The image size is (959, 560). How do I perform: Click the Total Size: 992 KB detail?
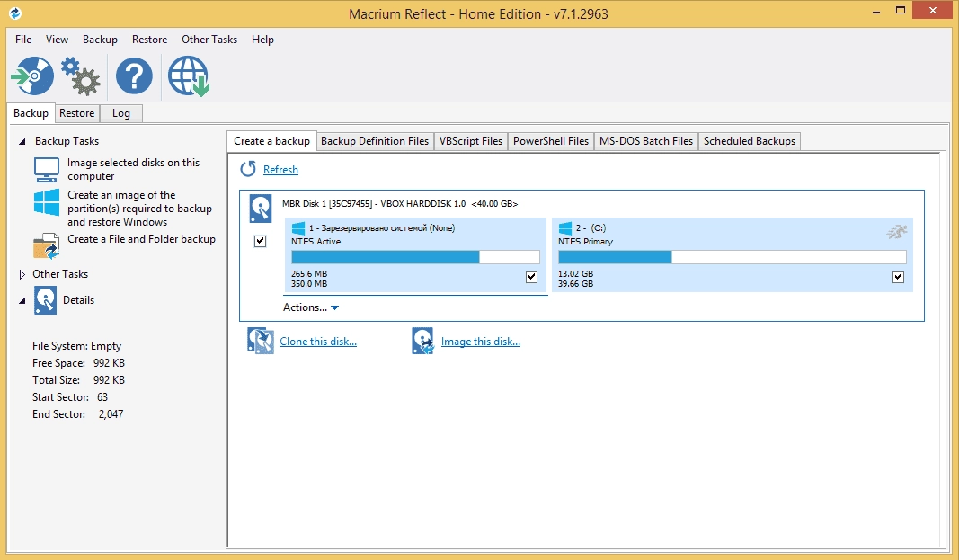[x=78, y=380]
